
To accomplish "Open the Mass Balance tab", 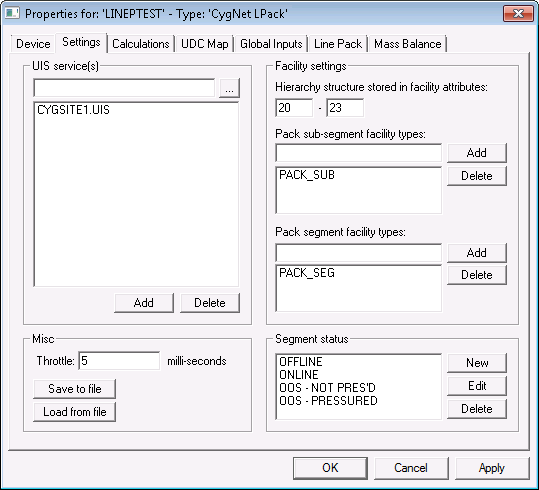I will [408, 44].
